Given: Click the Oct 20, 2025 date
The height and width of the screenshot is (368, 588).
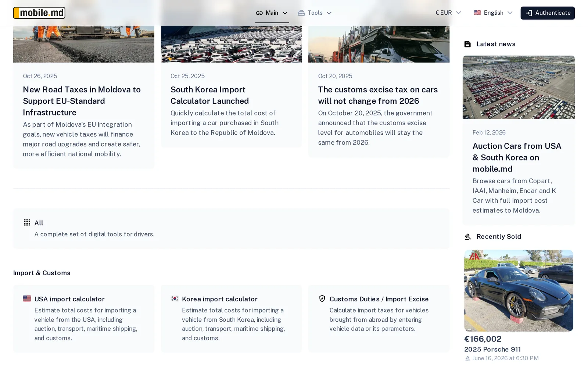Looking at the screenshot, I should click(x=335, y=76).
